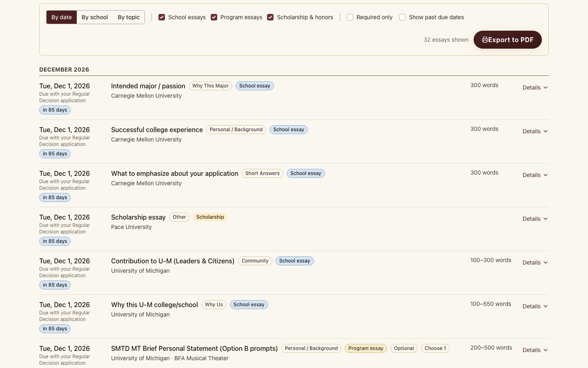588x368 pixels.
Task: Click the Other topic tag
Action: click(x=179, y=217)
